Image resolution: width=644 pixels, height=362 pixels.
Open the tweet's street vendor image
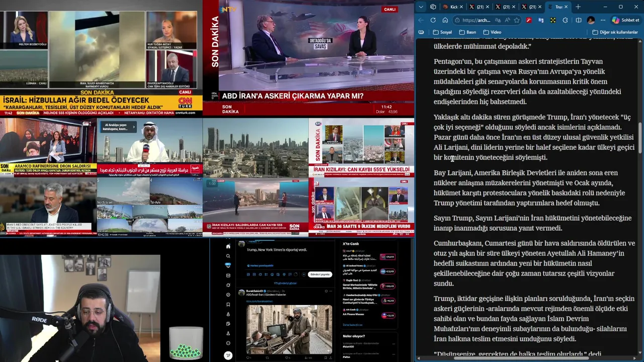tap(289, 329)
